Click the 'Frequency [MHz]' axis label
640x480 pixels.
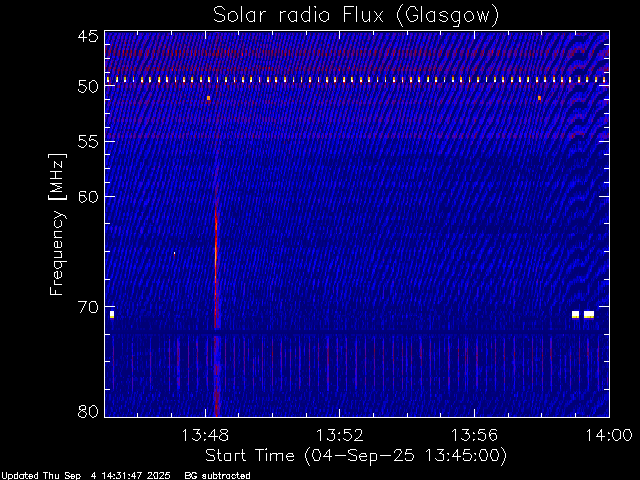(57, 224)
